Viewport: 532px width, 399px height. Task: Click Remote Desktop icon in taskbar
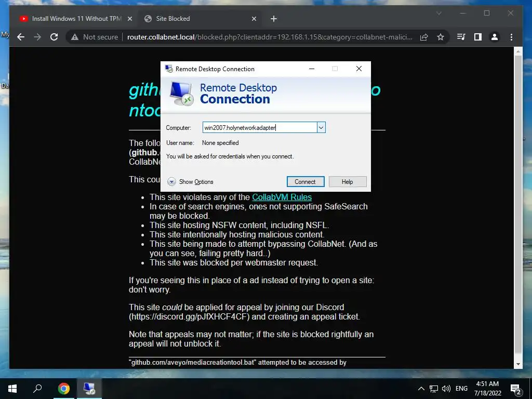(89, 389)
